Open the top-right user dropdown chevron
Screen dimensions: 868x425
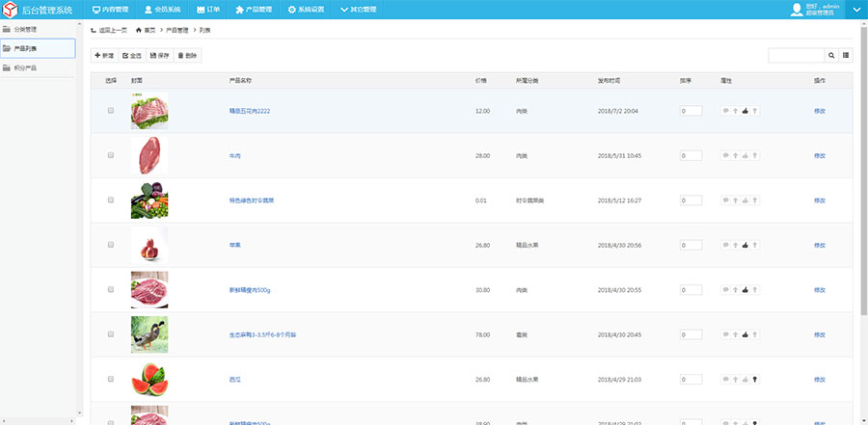pos(855,10)
